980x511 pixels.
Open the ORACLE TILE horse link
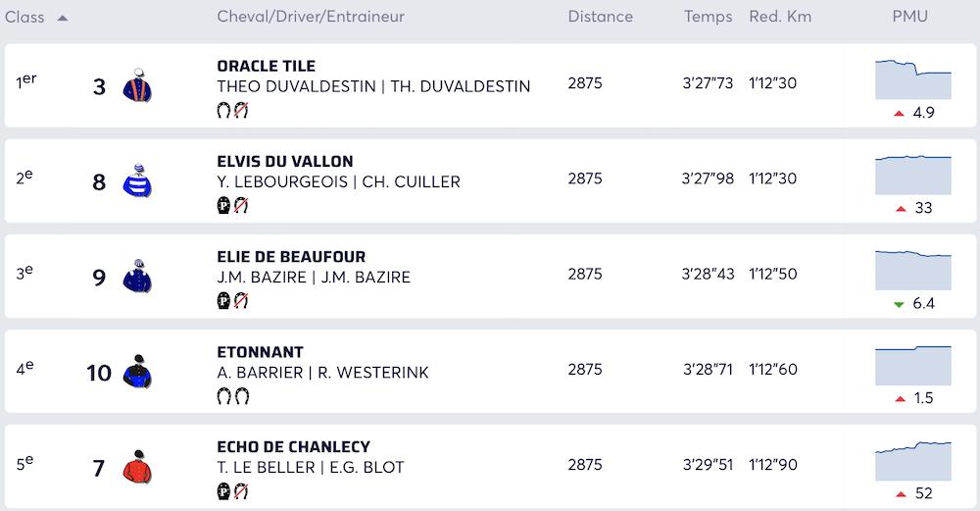click(266, 66)
